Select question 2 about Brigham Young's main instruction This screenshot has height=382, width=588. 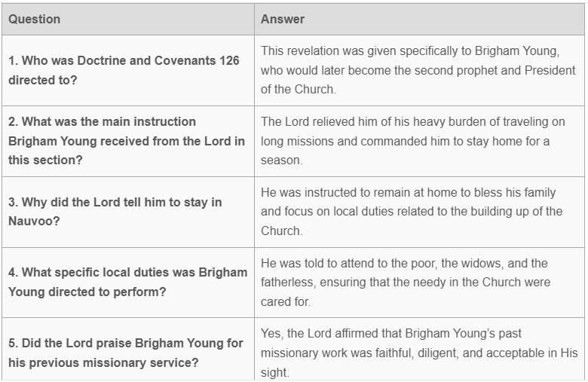(x=127, y=141)
